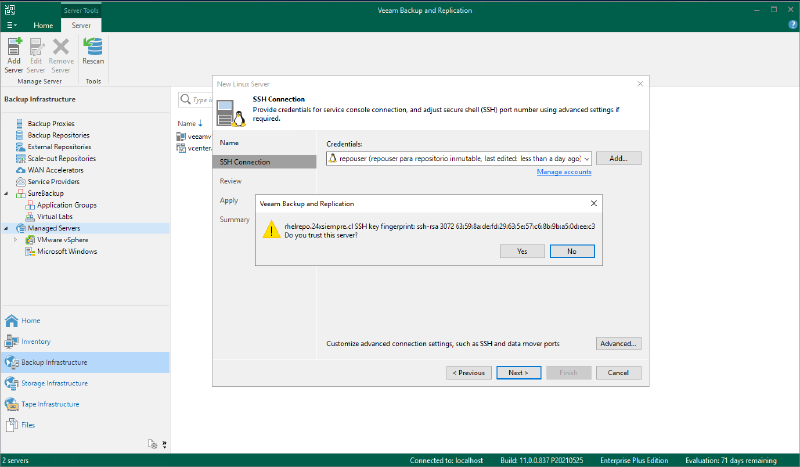
Task: Select the veeamv server row
Action: coord(194,136)
